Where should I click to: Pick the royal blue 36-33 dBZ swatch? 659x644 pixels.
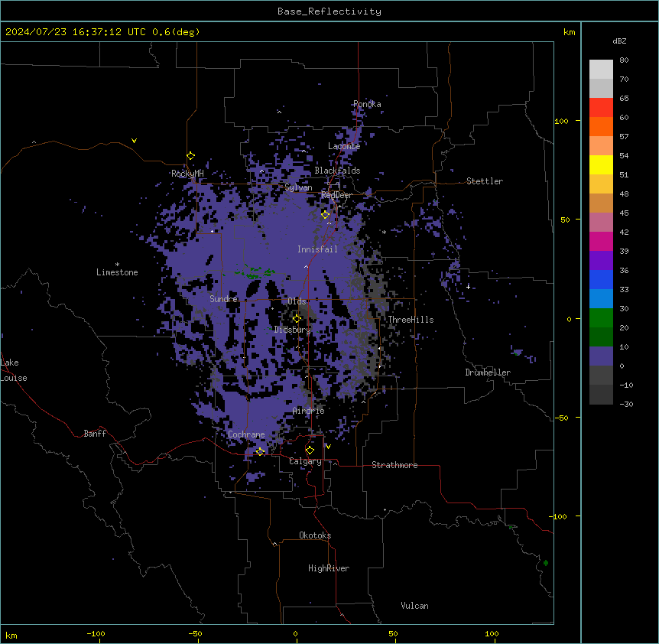click(601, 280)
